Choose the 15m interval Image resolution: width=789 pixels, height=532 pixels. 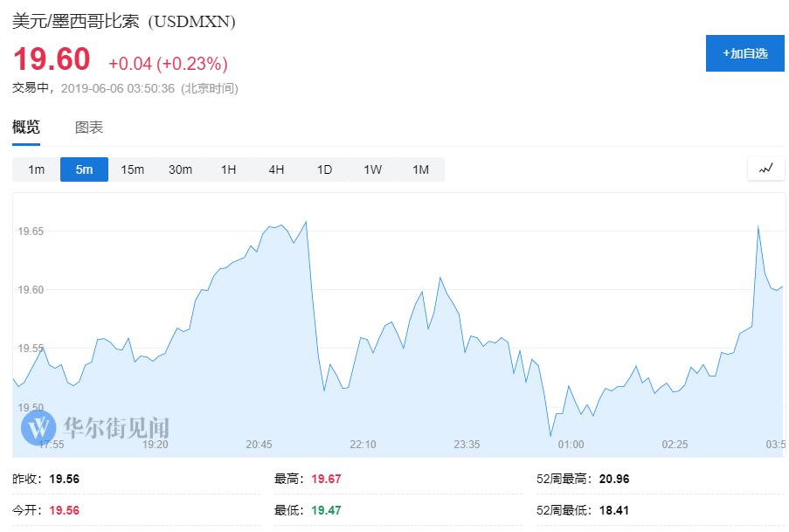pos(132,169)
